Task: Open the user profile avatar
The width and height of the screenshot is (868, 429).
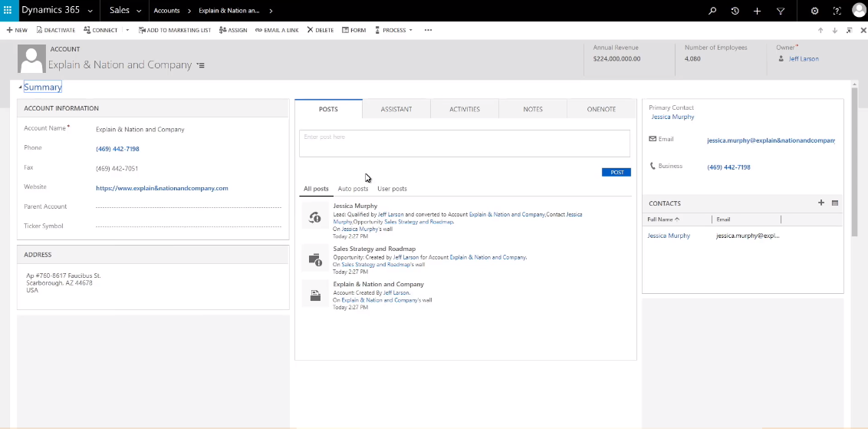Action: pyautogui.click(x=859, y=11)
